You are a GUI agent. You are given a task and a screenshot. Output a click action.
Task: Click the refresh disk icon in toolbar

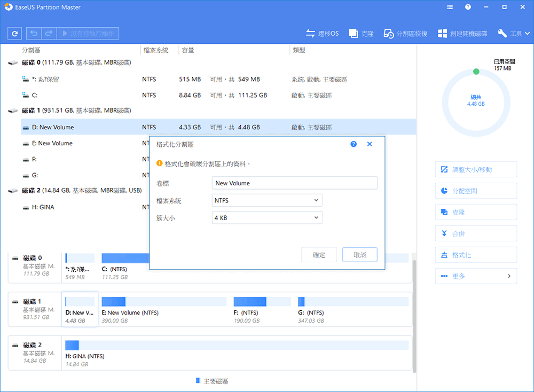click(x=14, y=33)
